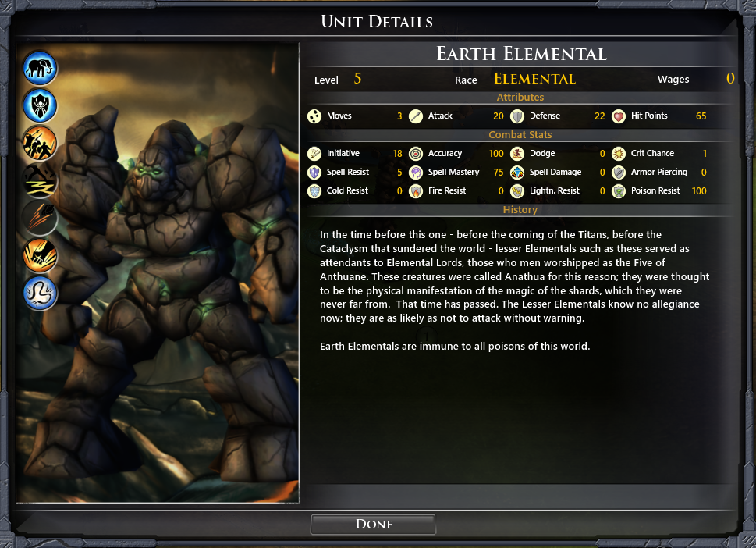Click the Accuracy target icon
Screen dimensions: 756x548
416,154
